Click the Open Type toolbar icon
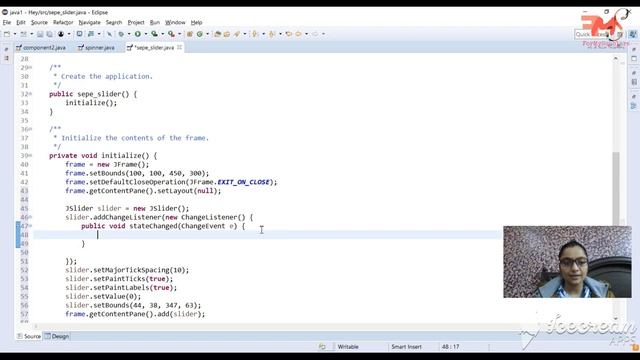 tap(217, 34)
